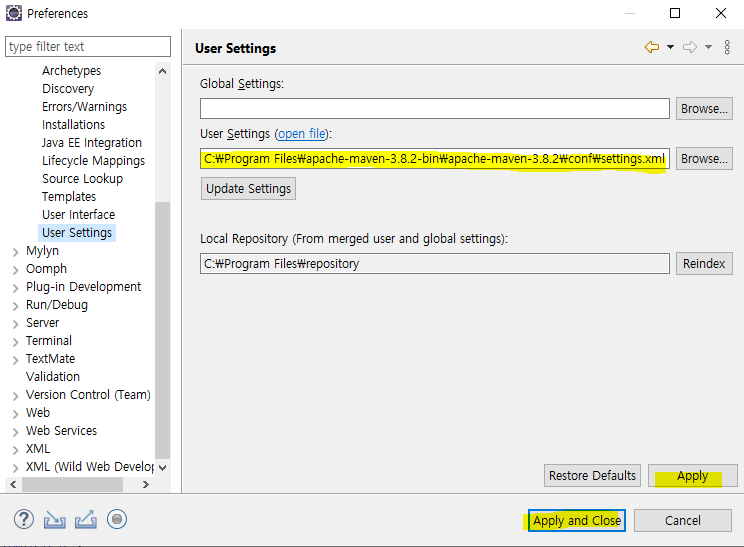Select Installations in the Maven tree
Image resolution: width=744 pixels, height=547 pixels.
[x=73, y=125]
